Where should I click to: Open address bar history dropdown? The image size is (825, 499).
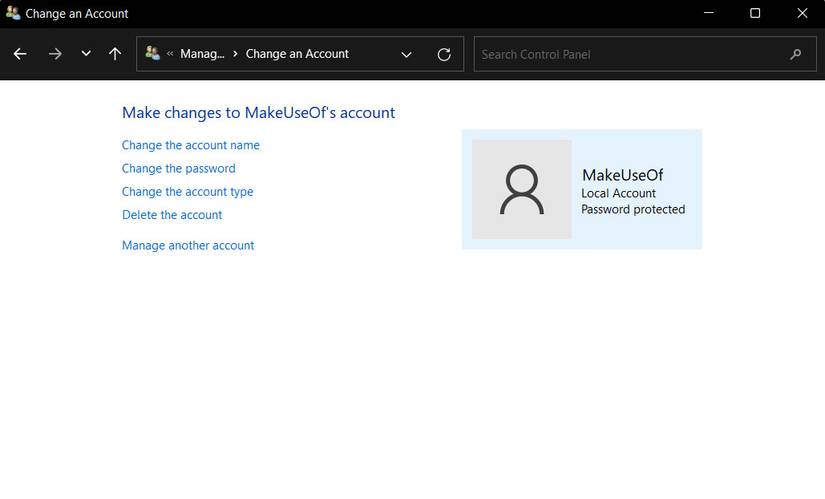406,54
